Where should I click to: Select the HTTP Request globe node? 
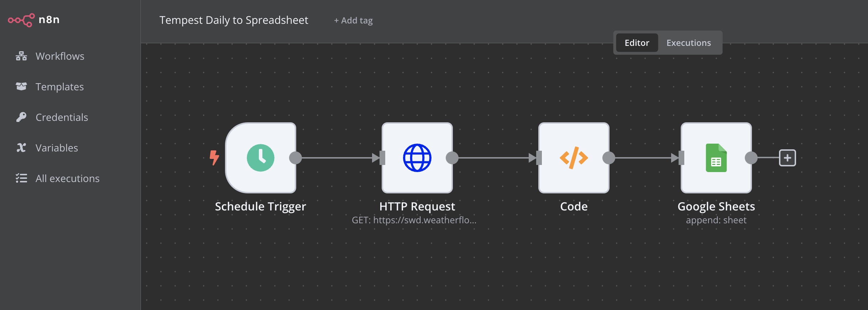pos(417,158)
